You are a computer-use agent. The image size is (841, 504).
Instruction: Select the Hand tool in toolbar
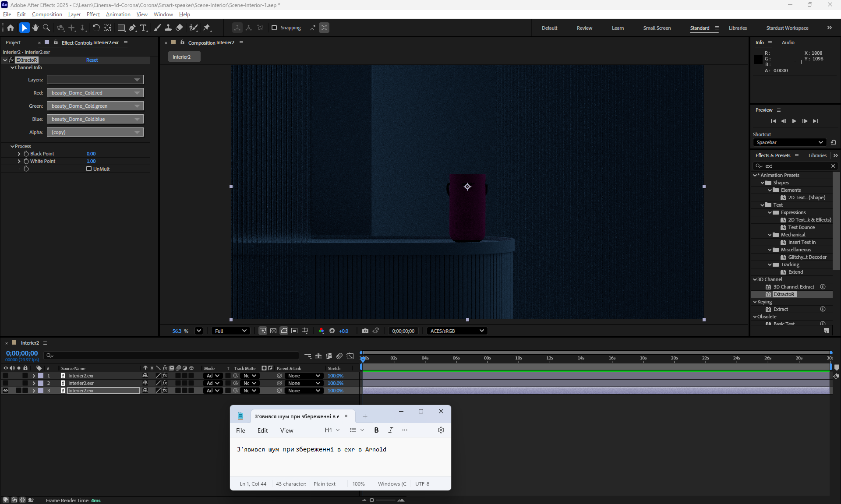tap(35, 28)
